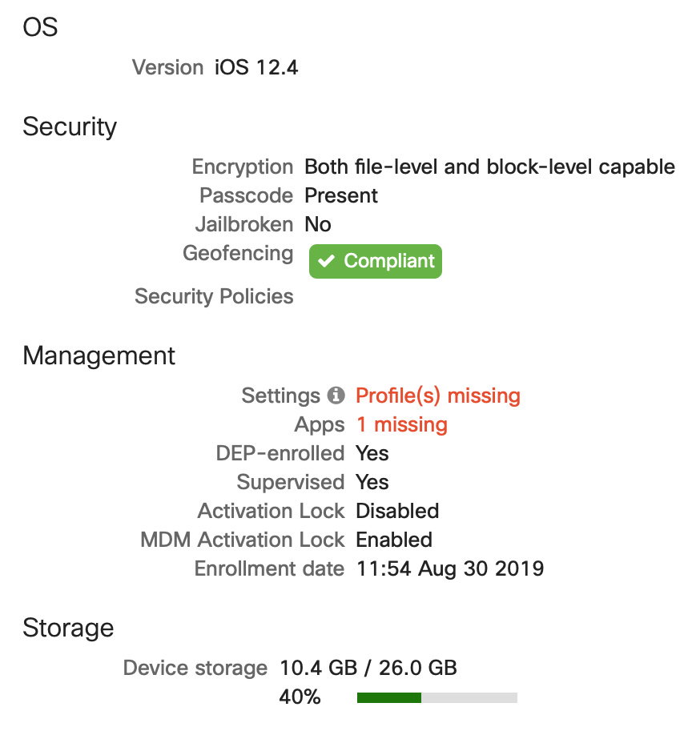Select the enrollment date 11:54 Aug 30 2019

[450, 568]
